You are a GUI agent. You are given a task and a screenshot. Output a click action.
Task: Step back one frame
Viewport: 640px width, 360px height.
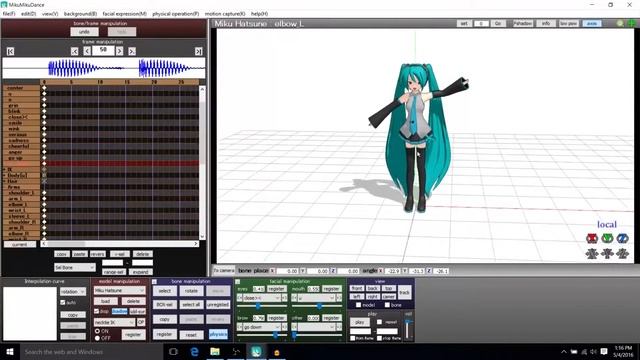click(87, 51)
